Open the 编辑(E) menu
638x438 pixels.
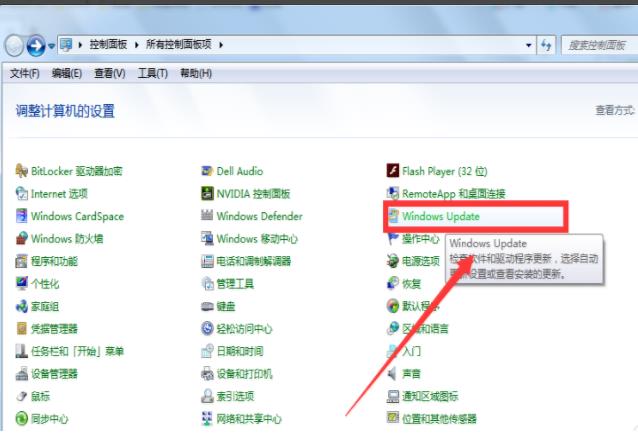coord(67,74)
